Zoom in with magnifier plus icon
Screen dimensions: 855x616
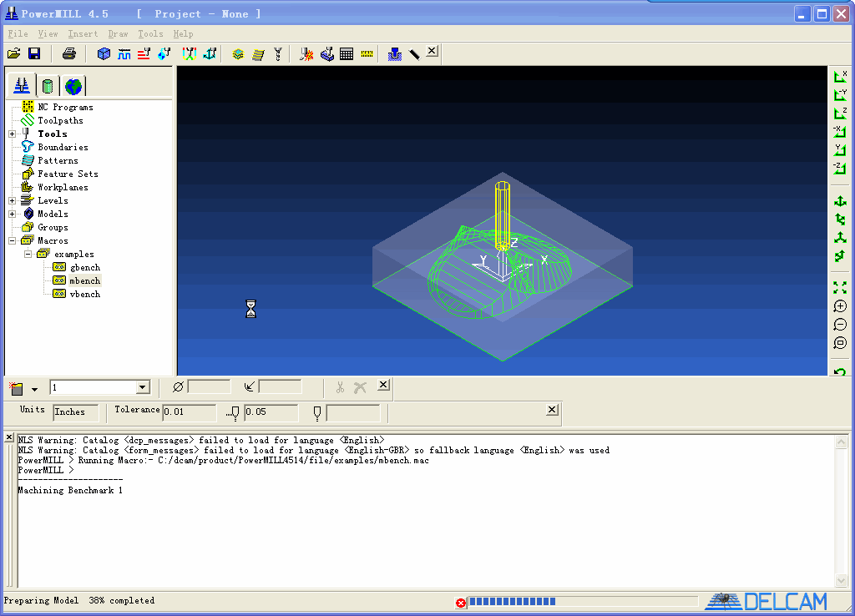pyautogui.click(x=840, y=305)
